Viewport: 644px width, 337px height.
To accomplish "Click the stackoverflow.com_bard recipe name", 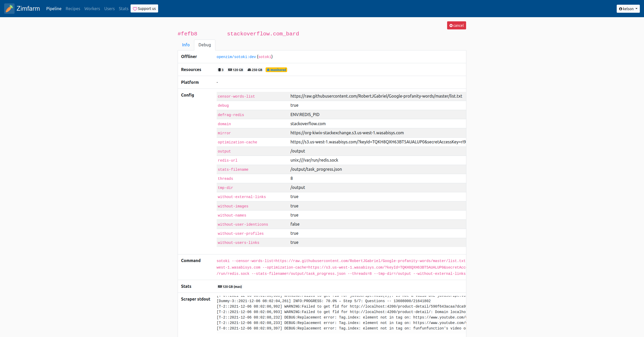I will click(263, 34).
